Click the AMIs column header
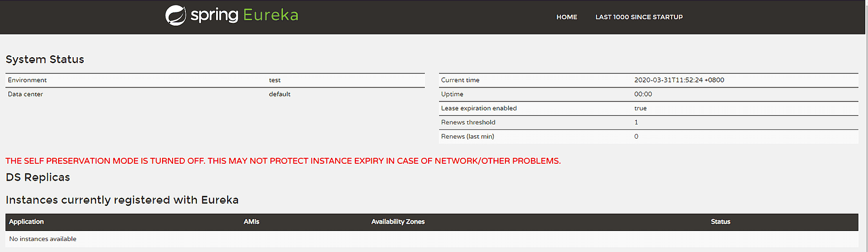The width and height of the screenshot is (868, 252). (251, 222)
